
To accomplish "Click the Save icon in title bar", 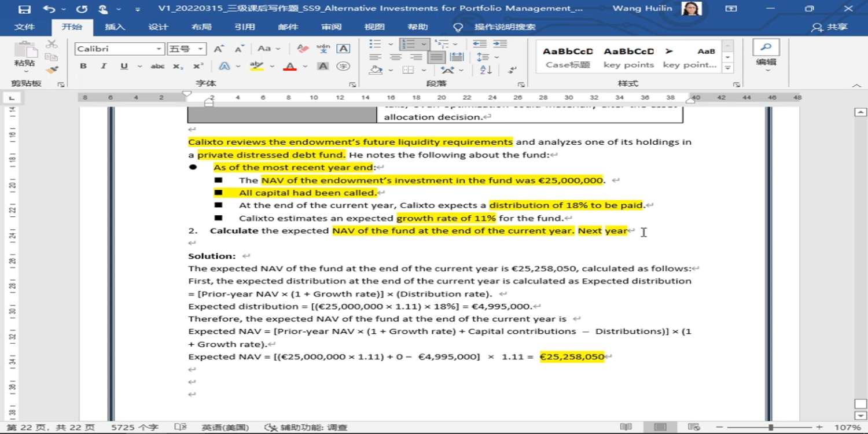I will pyautogui.click(x=24, y=9).
